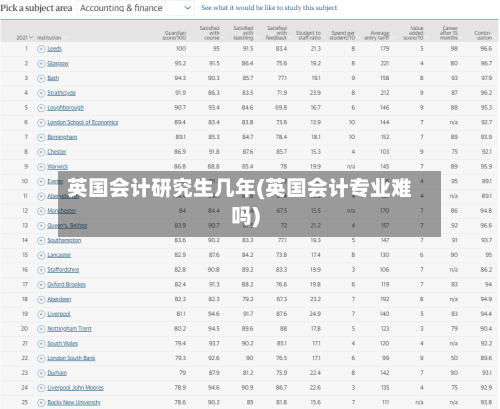The width and height of the screenshot is (500, 409).
Task: Expand the Exeter row plus icon
Action: coord(41,182)
